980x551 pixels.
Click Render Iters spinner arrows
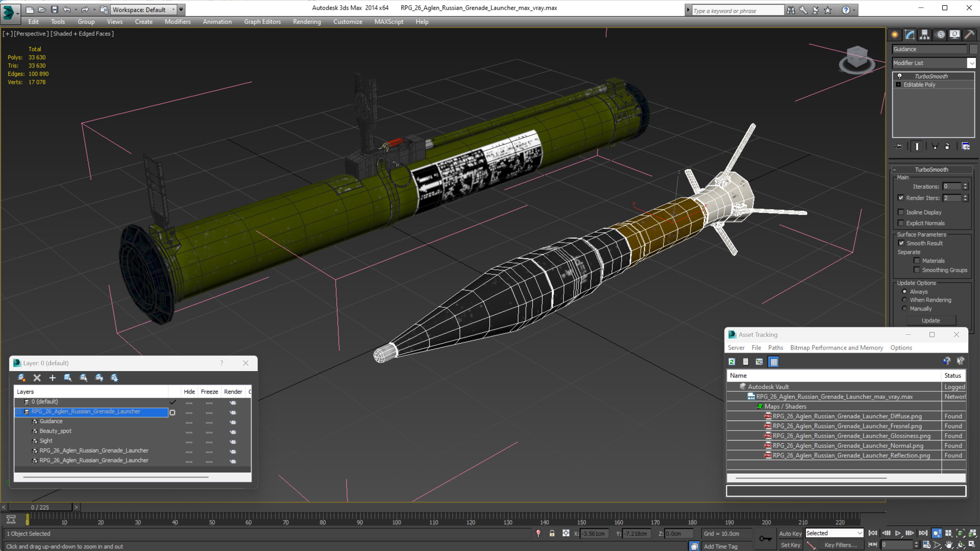(965, 198)
